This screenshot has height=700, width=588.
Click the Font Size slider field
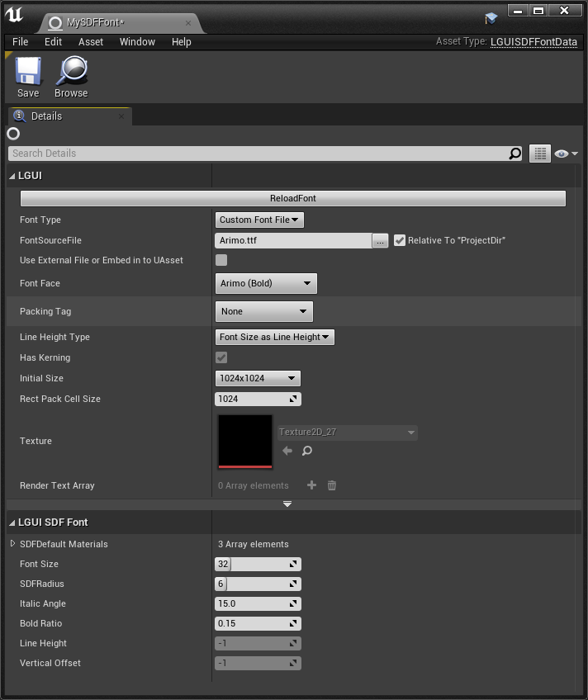[x=258, y=564]
